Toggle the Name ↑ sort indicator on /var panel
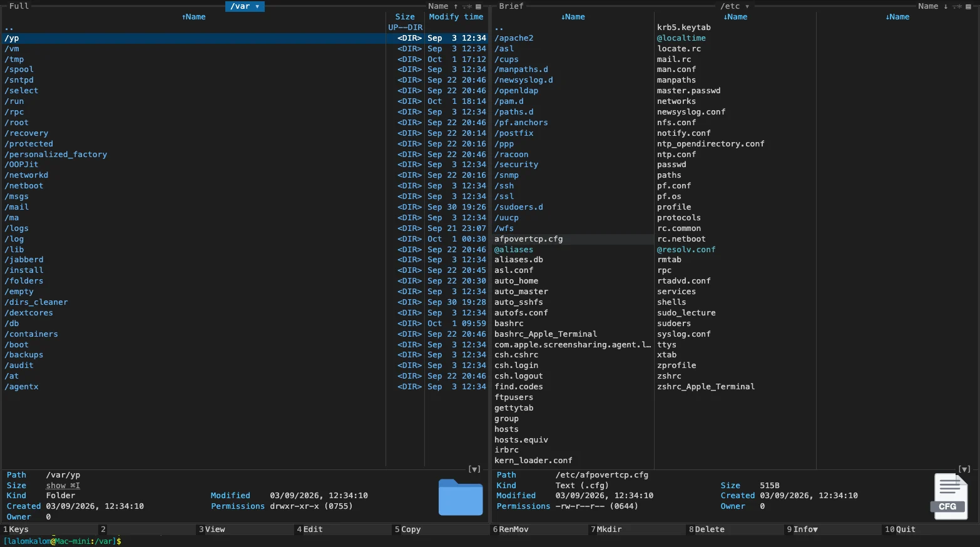Screen dimensions: 980x547 [443, 6]
